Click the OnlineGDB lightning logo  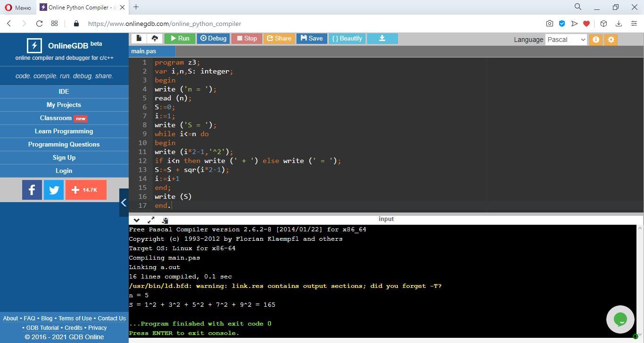click(x=34, y=46)
